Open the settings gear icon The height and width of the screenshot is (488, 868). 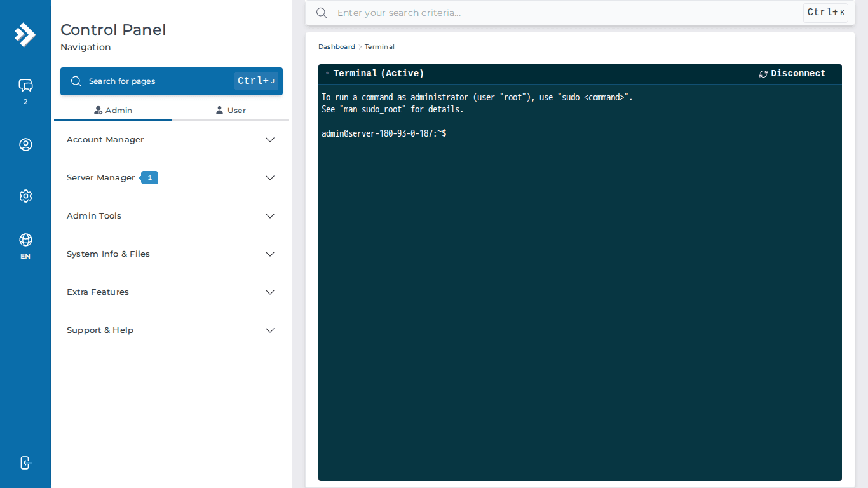coord(25,196)
